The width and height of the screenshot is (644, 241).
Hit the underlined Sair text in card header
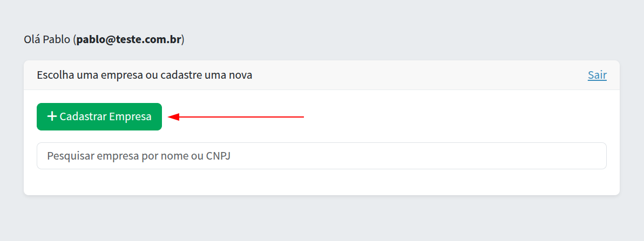pos(597,75)
